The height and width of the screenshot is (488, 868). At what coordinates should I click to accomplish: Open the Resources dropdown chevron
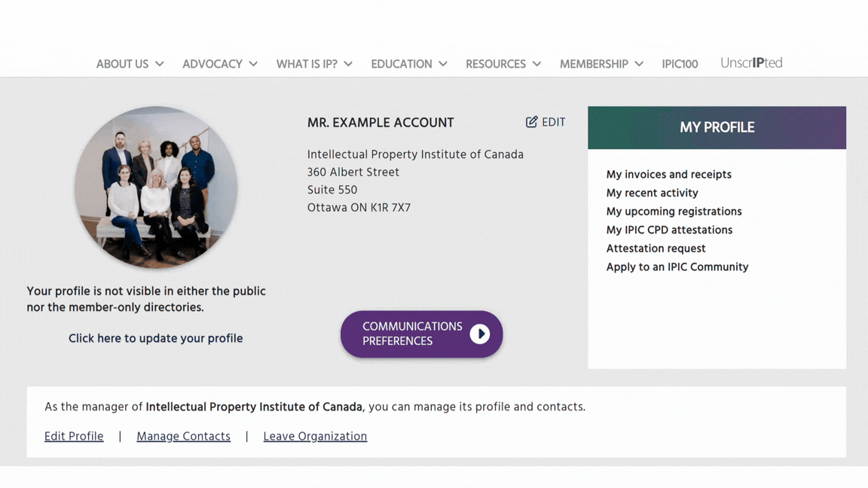click(x=536, y=64)
